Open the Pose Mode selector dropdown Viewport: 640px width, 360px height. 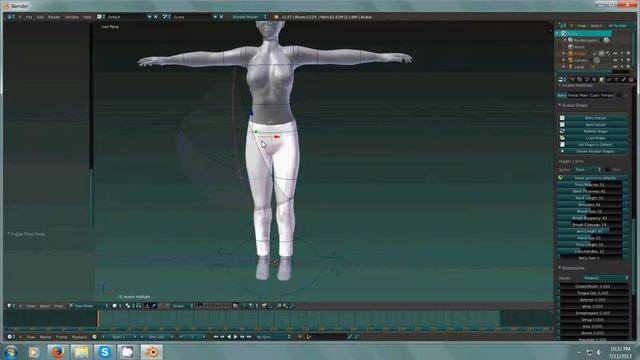click(x=88, y=306)
